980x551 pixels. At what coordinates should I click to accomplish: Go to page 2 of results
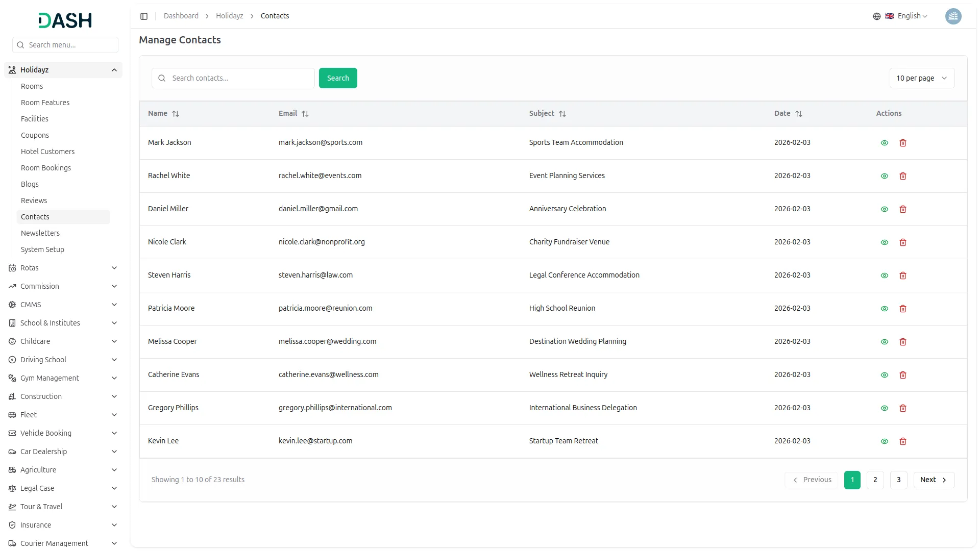(875, 480)
